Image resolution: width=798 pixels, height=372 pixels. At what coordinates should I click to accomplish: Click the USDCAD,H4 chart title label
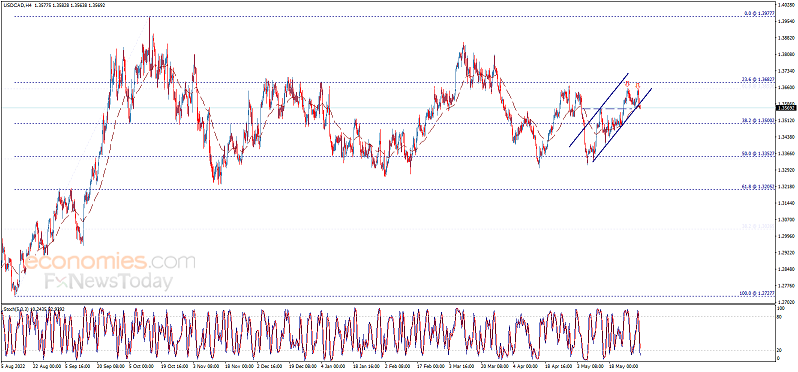(17, 4)
